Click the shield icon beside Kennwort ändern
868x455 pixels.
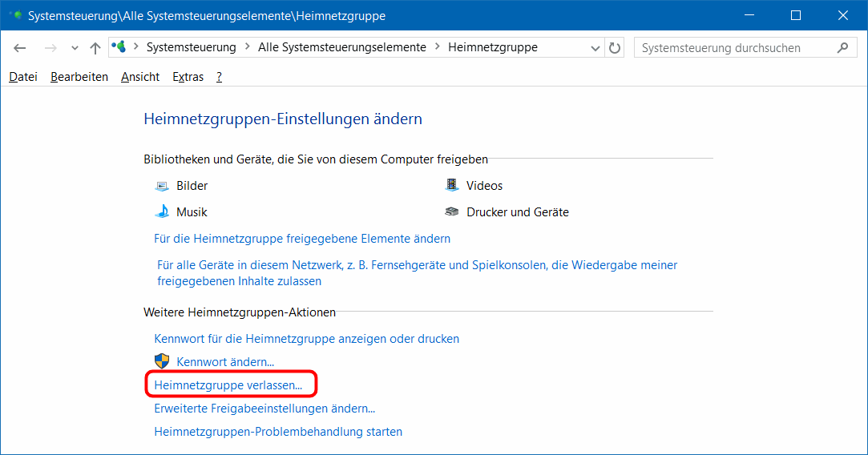162,361
